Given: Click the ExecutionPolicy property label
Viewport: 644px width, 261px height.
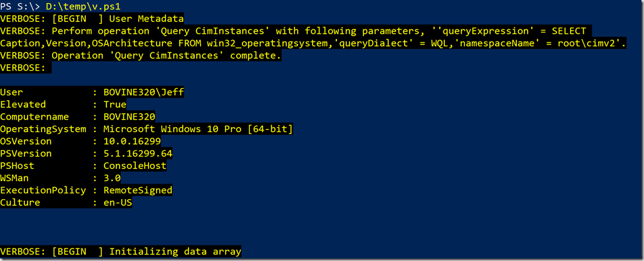Looking at the screenshot, I should click(43, 190).
